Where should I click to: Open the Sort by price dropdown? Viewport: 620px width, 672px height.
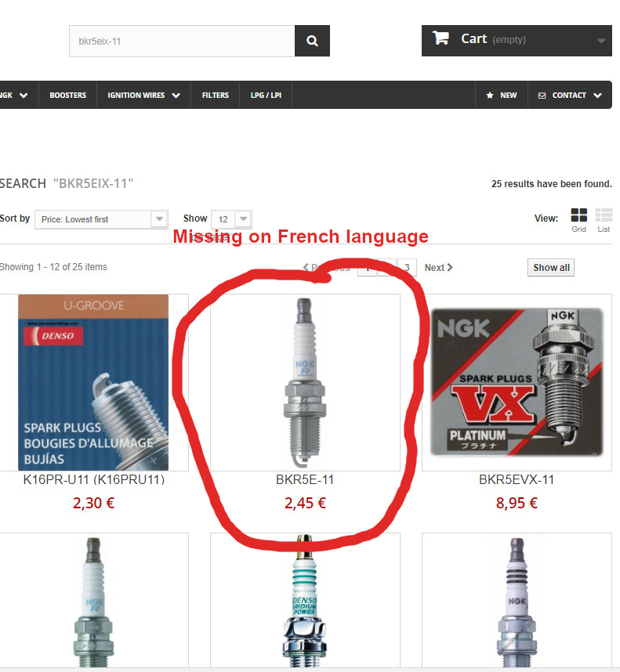pyautogui.click(x=101, y=219)
